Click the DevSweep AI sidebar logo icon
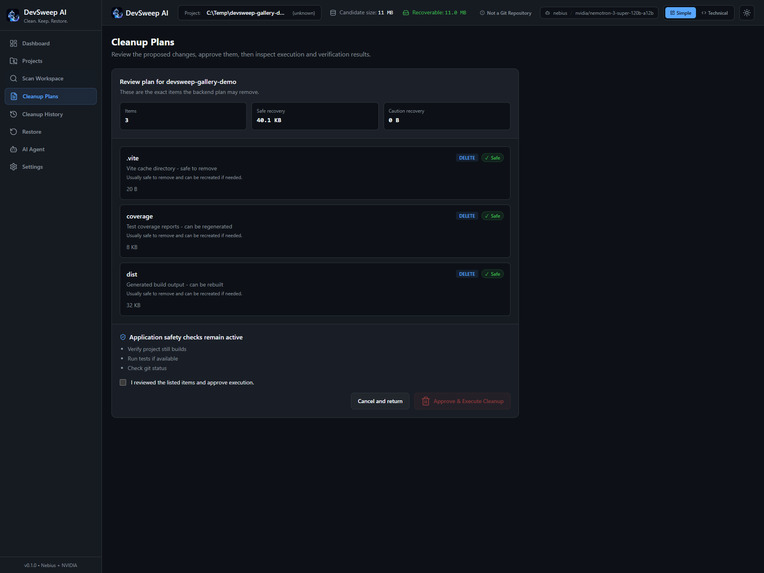 13,16
